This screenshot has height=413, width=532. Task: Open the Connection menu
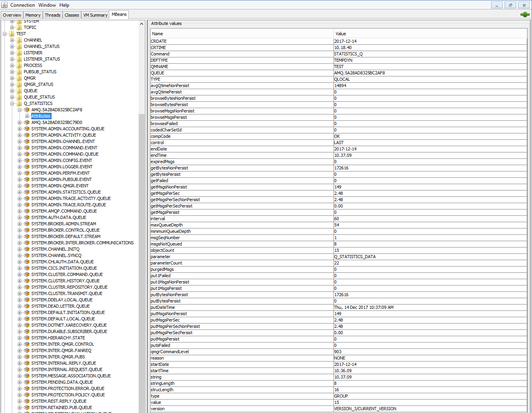[23, 5]
